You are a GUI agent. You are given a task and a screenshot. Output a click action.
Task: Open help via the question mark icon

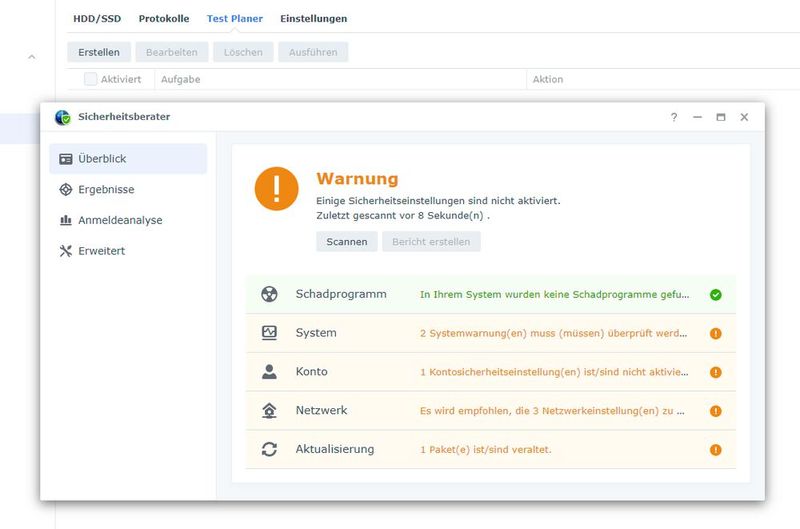[674, 117]
